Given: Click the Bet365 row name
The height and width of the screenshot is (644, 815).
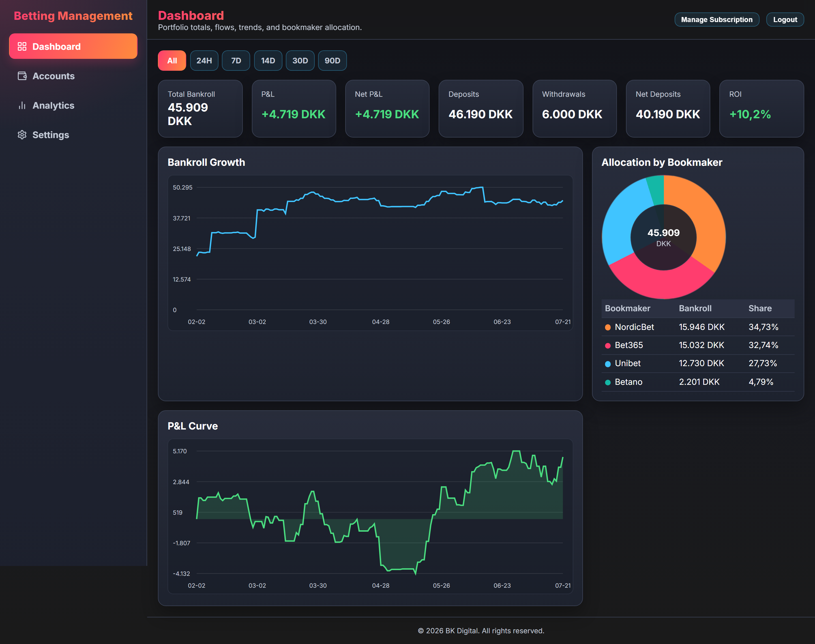Looking at the screenshot, I should click(629, 345).
